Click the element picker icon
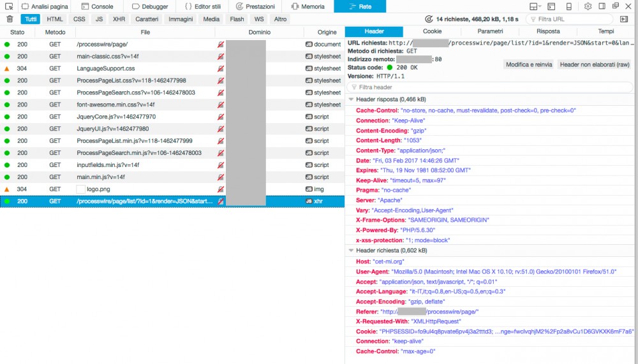This screenshot has height=364, width=638. coord(9,6)
